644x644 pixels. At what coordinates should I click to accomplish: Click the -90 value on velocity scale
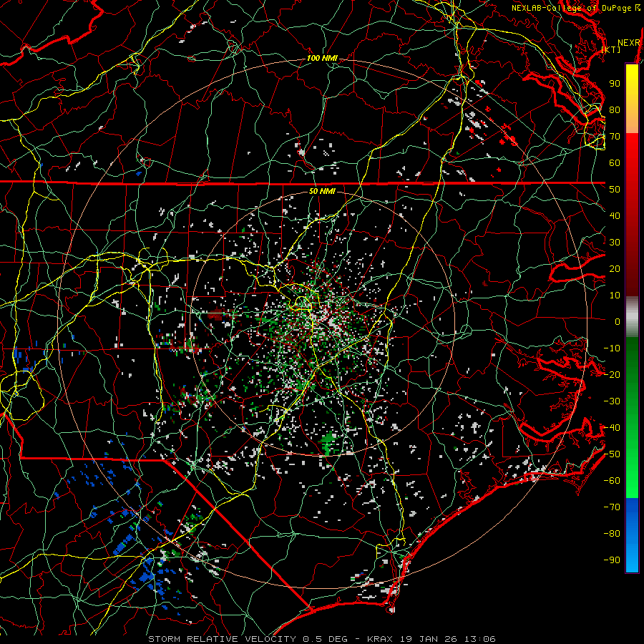pos(612,560)
